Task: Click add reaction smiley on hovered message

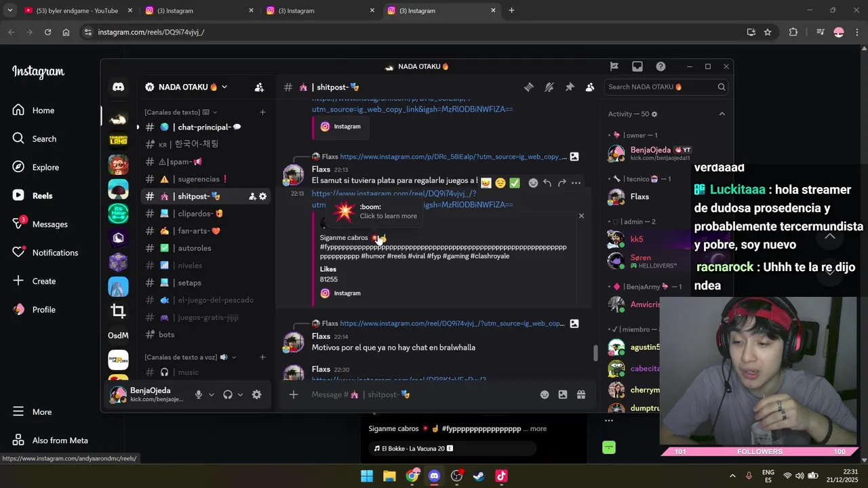Action: coord(533,183)
